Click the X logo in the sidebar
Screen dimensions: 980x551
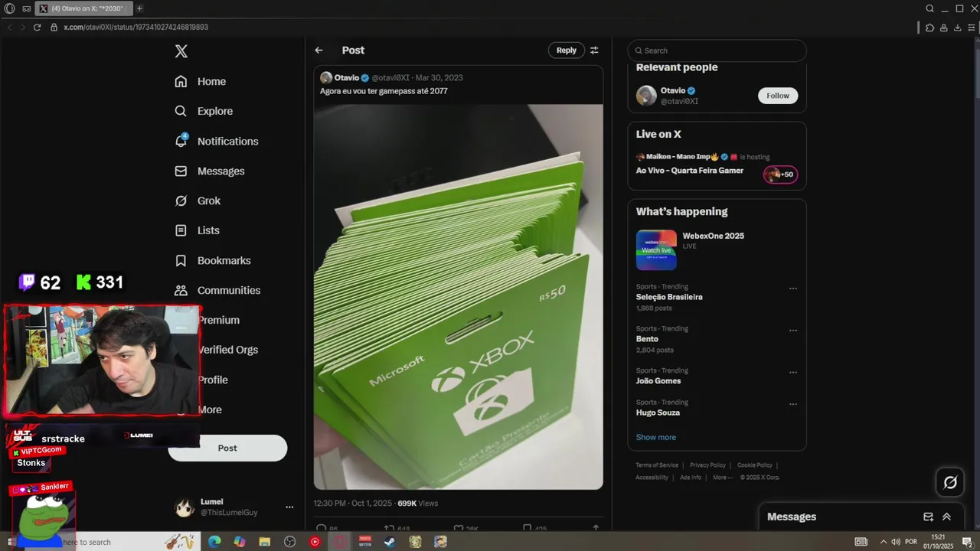pos(181,51)
